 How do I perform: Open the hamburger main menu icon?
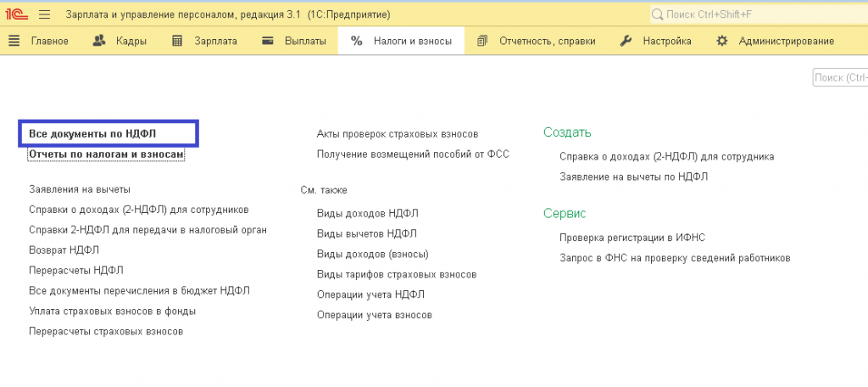pos(45,14)
